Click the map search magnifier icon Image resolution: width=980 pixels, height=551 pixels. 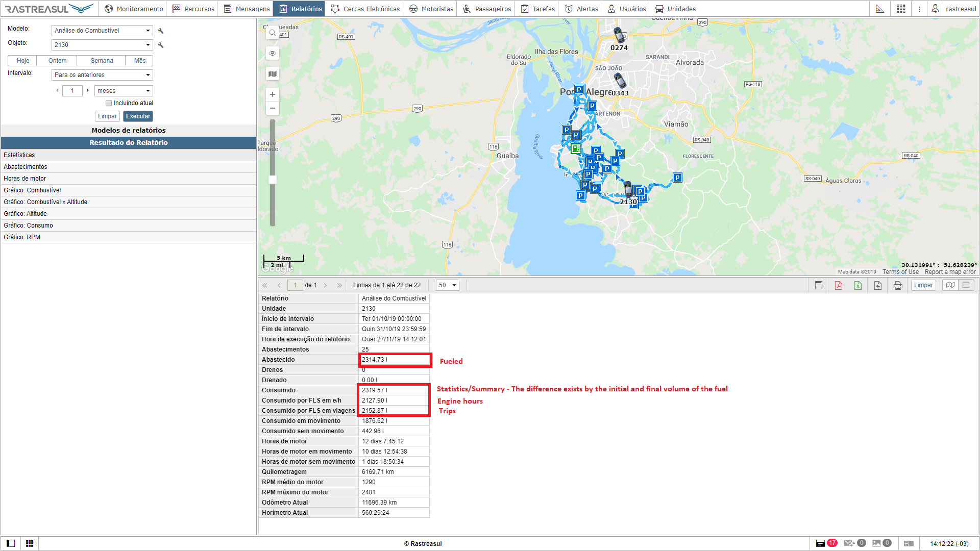pyautogui.click(x=273, y=33)
